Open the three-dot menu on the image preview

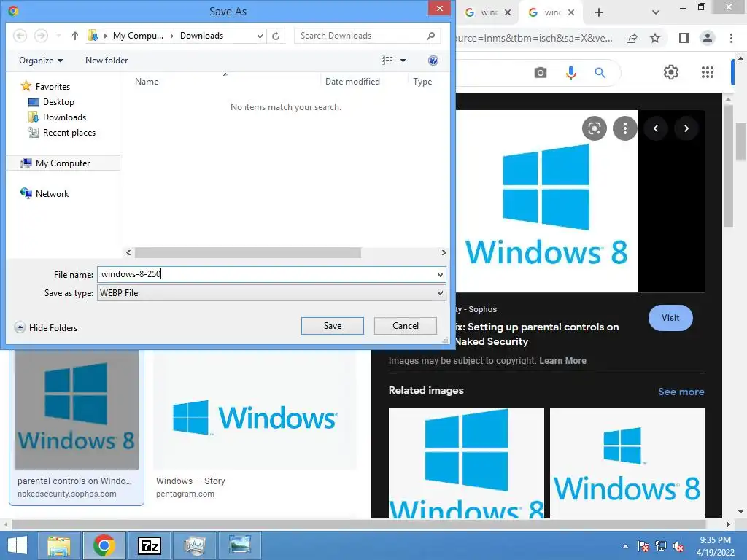(x=624, y=128)
